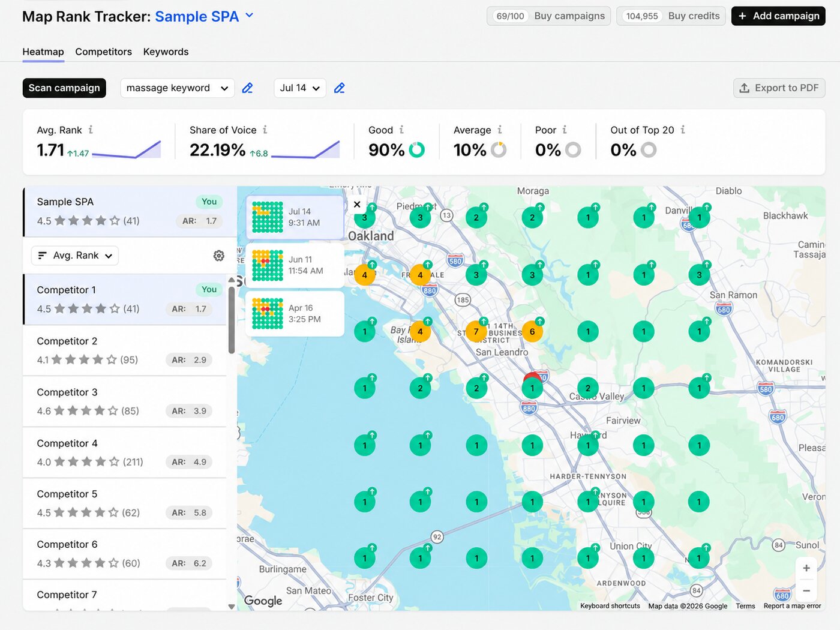Click the edit pencil next to massage keyword
840x630 pixels.
pos(247,88)
